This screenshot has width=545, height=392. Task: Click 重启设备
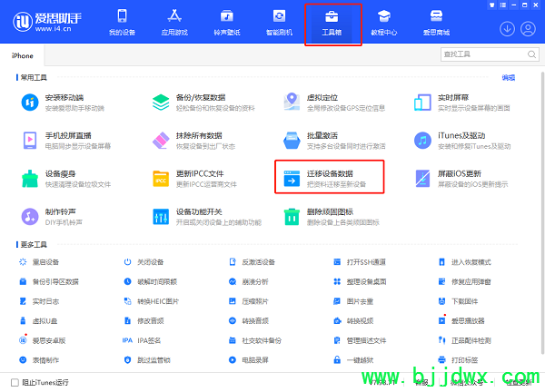pos(39,262)
